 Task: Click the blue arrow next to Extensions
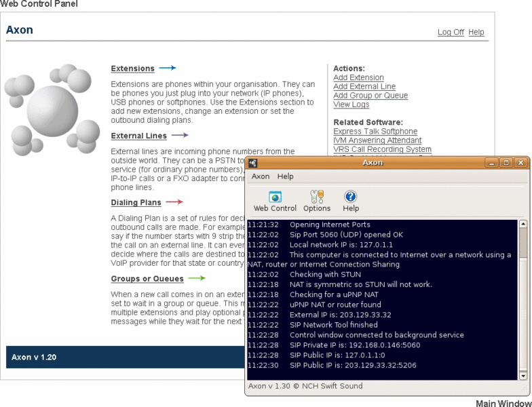[x=167, y=68]
